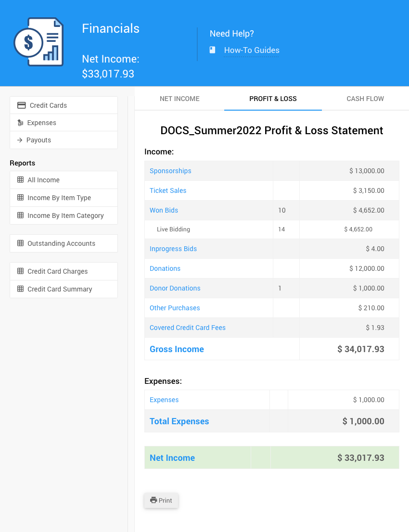409x532 pixels.
Task: Click the How-To Guides book icon
Action: coord(212,50)
